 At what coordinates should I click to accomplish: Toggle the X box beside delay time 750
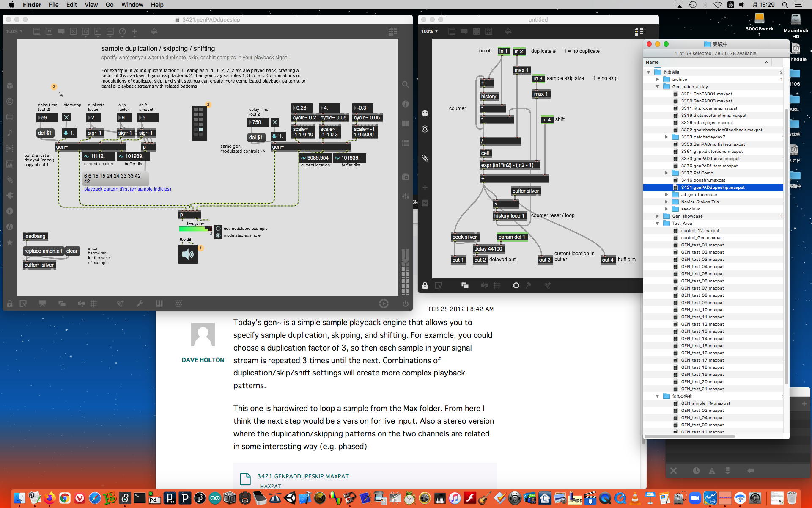275,122
